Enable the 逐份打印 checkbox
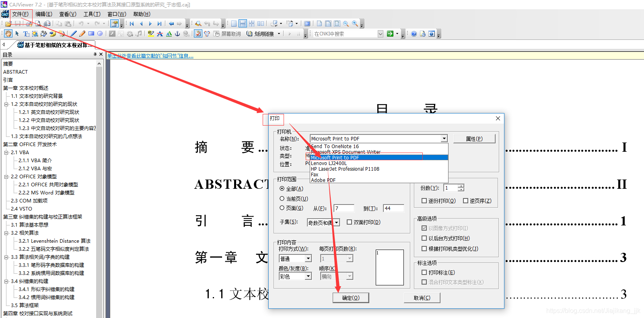 (424, 200)
